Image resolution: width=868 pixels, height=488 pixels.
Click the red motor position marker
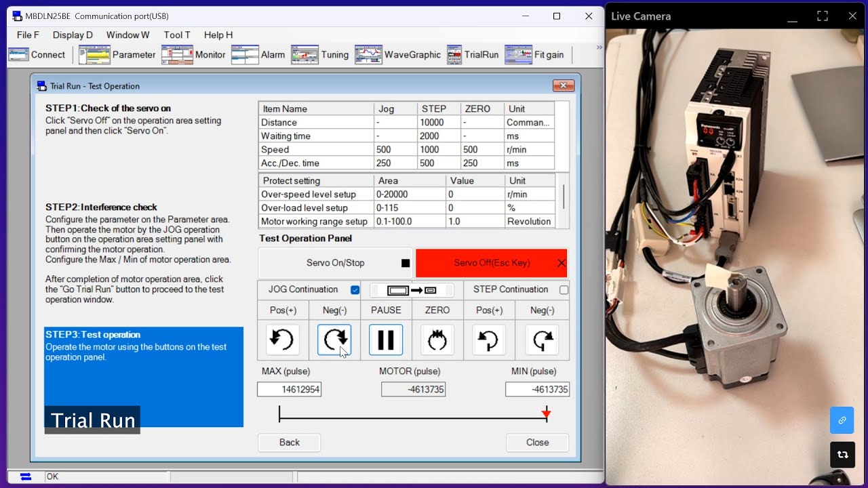(x=546, y=414)
